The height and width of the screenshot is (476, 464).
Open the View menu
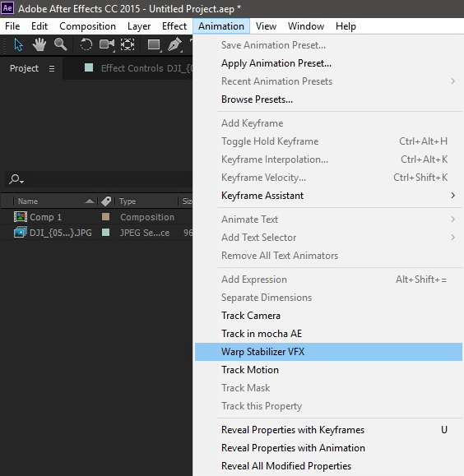[x=266, y=26]
